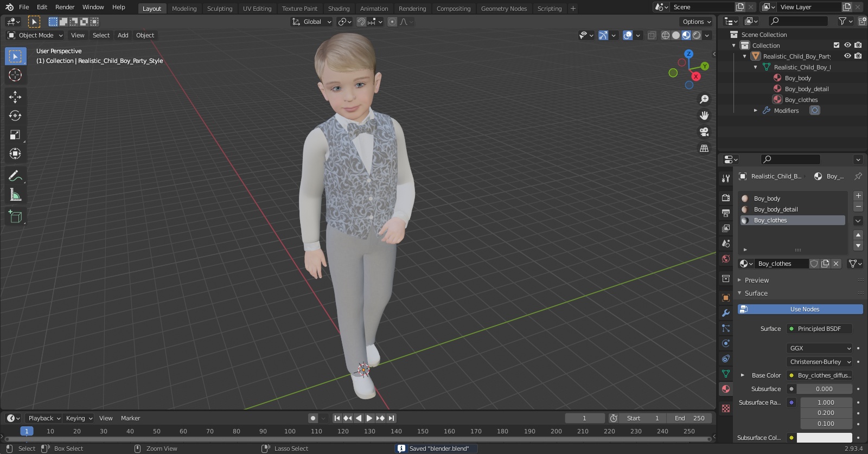Toggle auto keying record button
The height and width of the screenshot is (454, 868).
click(x=313, y=418)
